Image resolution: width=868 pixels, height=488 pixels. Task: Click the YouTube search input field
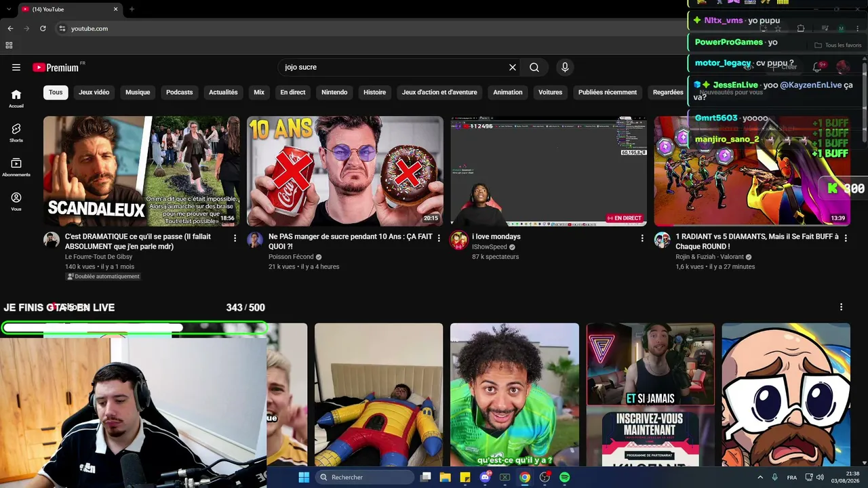(393, 67)
